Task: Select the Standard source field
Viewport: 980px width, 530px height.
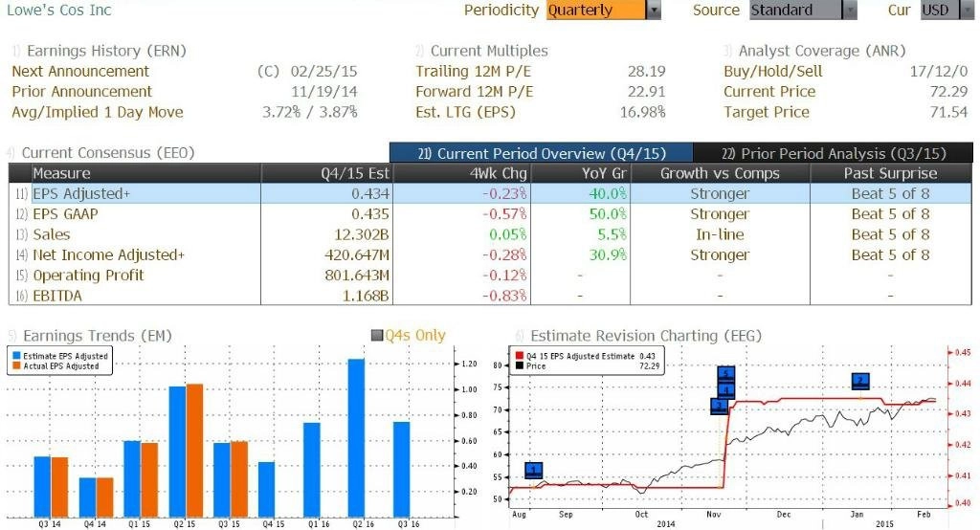Action: pyautogui.click(x=795, y=10)
